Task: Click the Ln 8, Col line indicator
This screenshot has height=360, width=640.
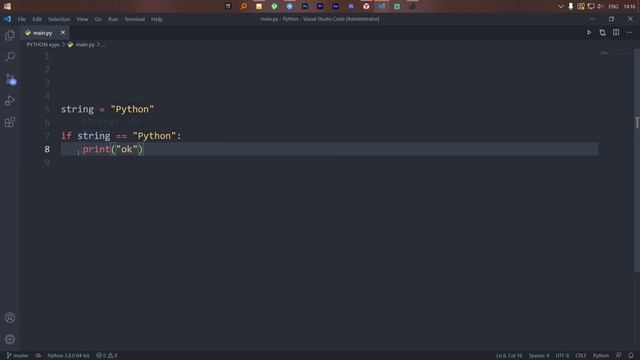Action: pos(509,356)
